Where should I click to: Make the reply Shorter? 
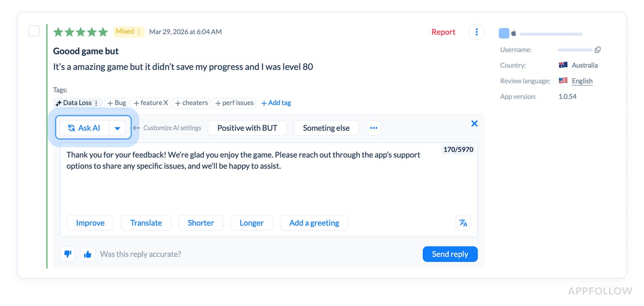pyautogui.click(x=201, y=223)
